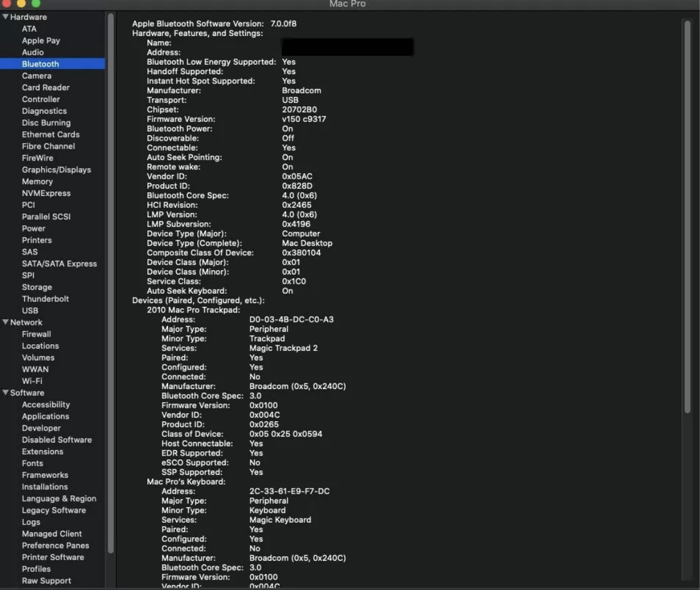Viewport: 700px width, 590px height.
Task: Select Card Reader in the sidebar
Action: (45, 88)
